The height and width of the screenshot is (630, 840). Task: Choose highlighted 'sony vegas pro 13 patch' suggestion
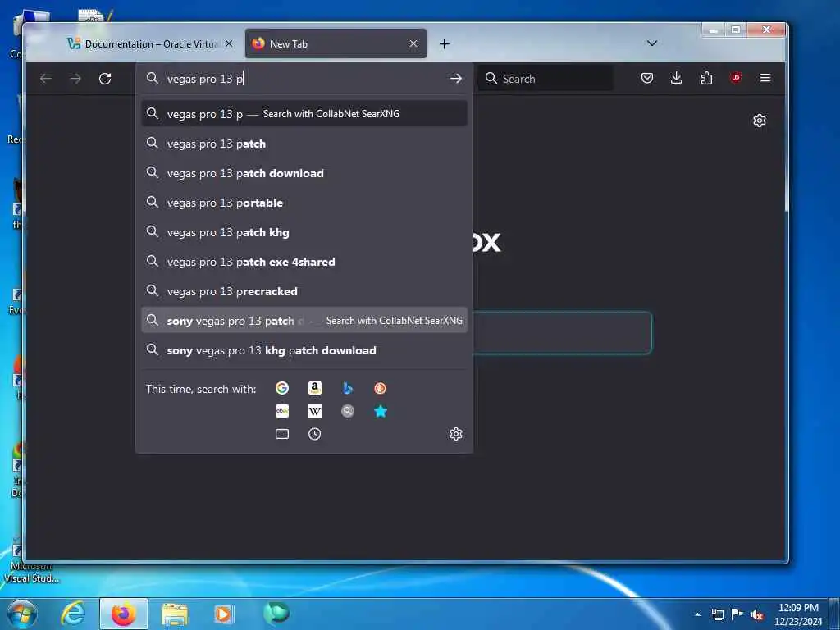point(304,321)
